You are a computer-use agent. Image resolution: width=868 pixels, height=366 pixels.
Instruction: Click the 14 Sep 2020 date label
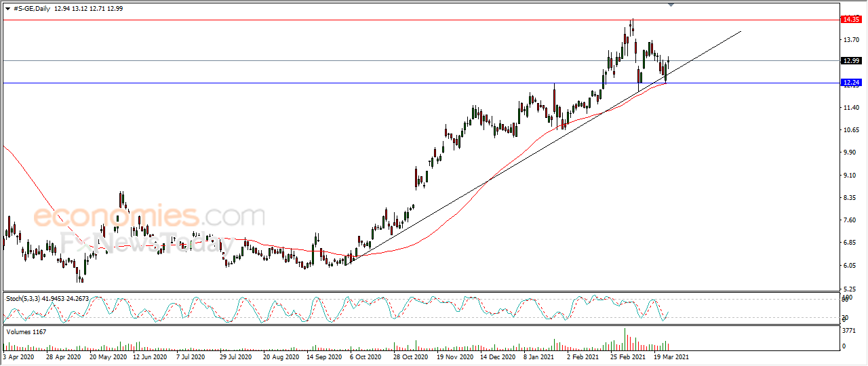323,356
